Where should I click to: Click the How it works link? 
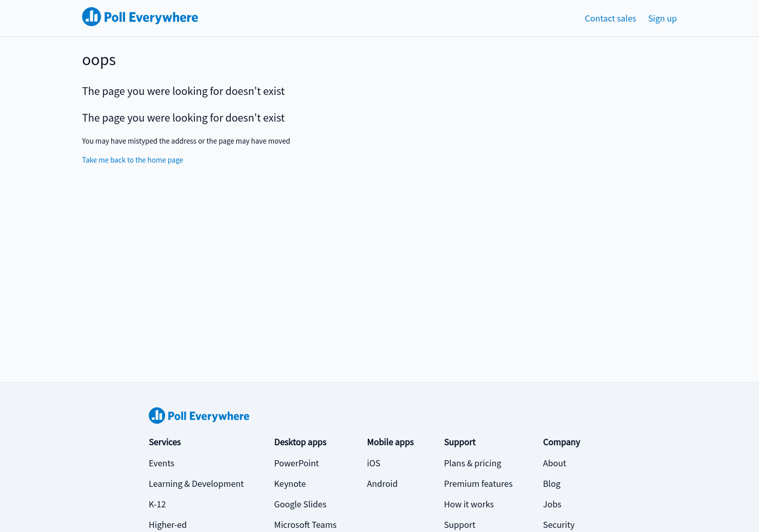469,504
